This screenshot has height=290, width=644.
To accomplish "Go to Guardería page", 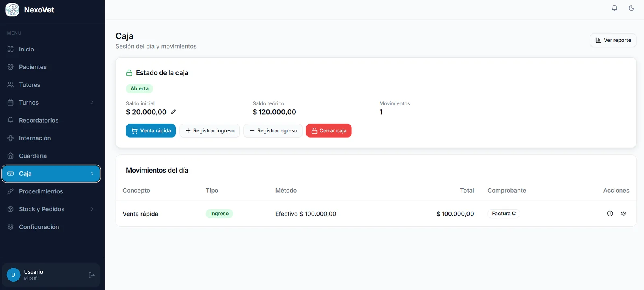I will point(51,156).
